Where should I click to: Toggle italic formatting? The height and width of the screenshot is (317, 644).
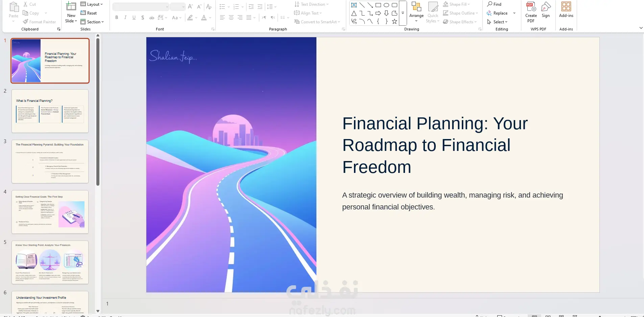click(125, 18)
